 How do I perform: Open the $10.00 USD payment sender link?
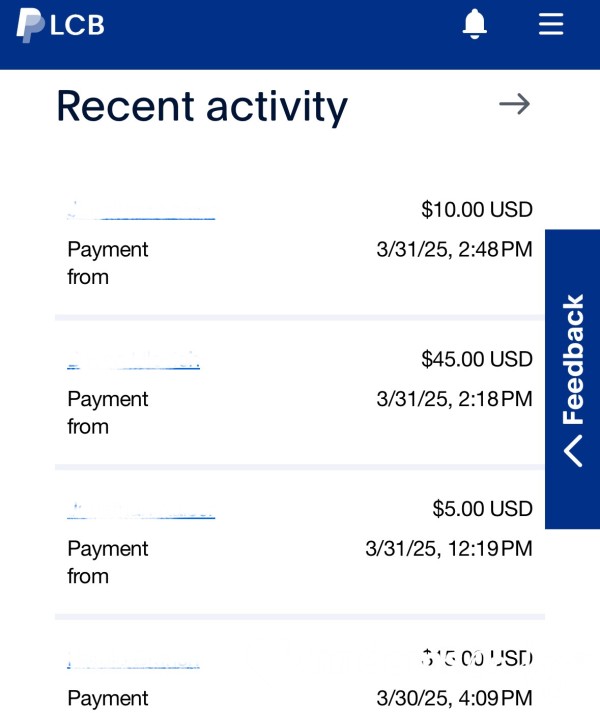coord(141,211)
